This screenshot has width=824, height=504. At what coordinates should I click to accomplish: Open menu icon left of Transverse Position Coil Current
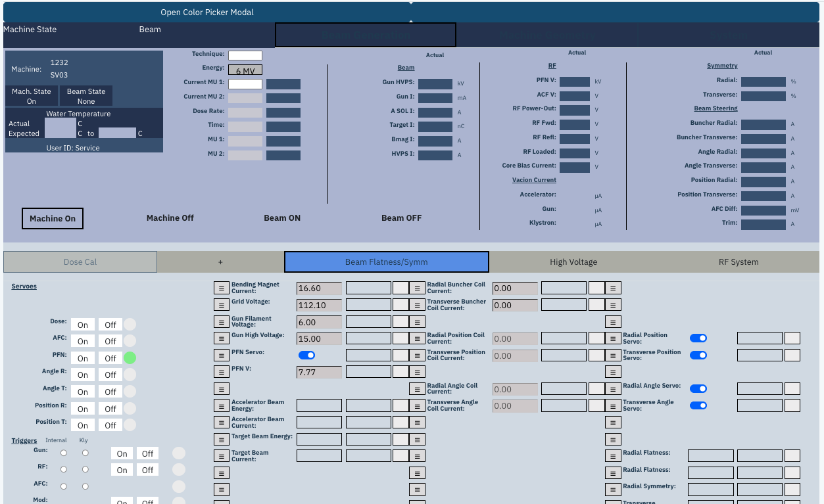tap(417, 355)
